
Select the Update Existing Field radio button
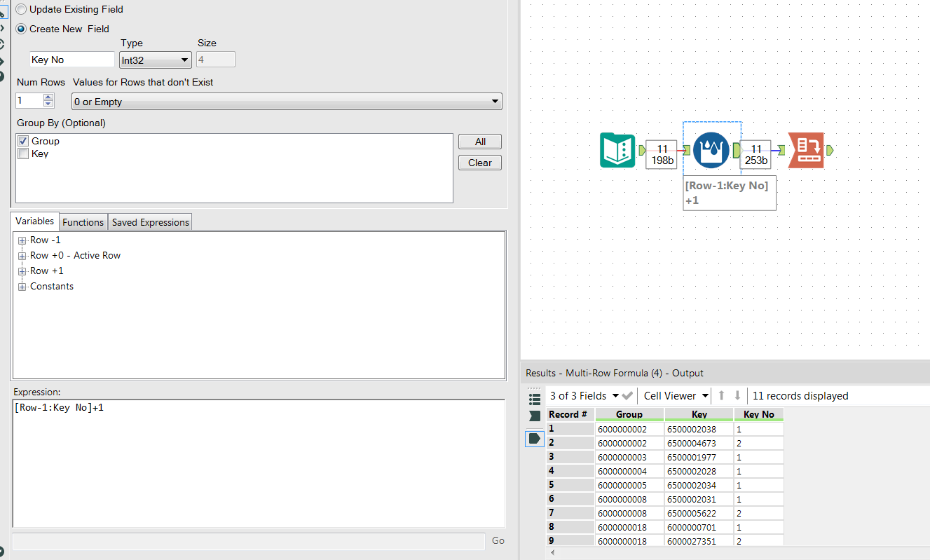click(20, 9)
